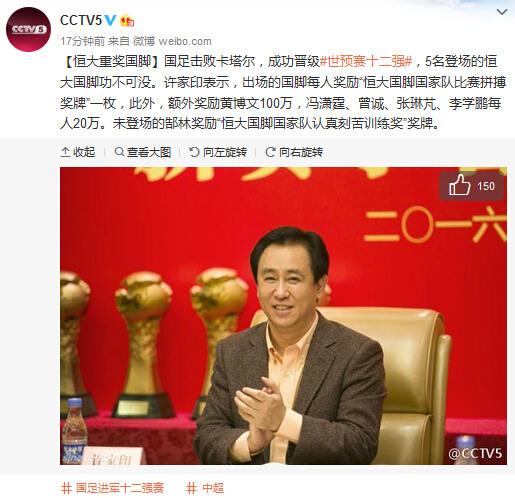This screenshot has width=515, height=498.
Task: Click the blue verified V badge
Action: pyautogui.click(x=110, y=21)
